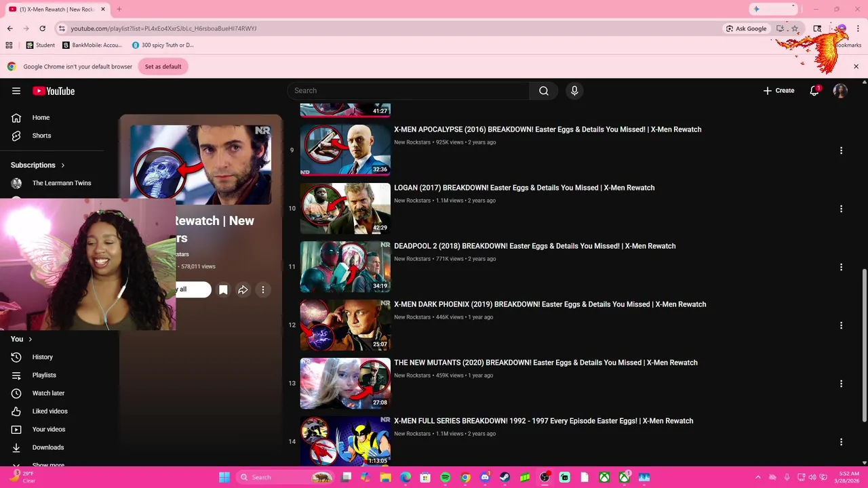868x488 pixels.
Task: Open Spotify from the taskbar
Action: 446,477
